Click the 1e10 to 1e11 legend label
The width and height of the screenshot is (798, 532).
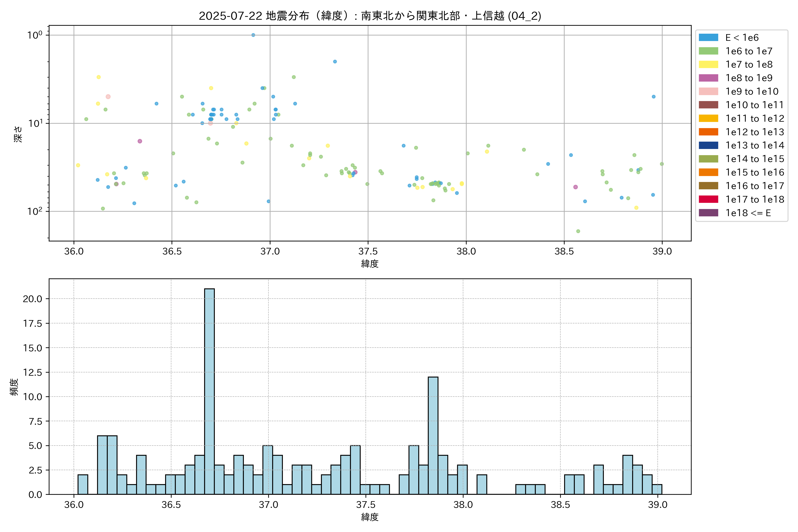pos(754,105)
